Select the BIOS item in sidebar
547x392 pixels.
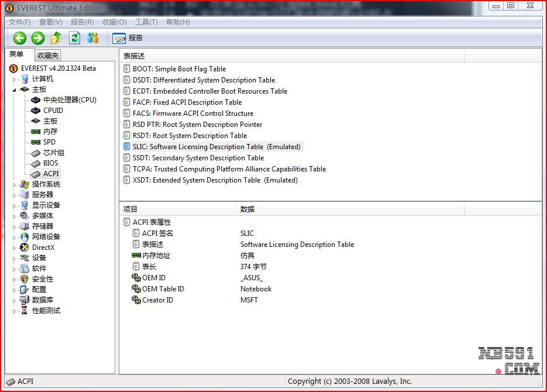50,163
